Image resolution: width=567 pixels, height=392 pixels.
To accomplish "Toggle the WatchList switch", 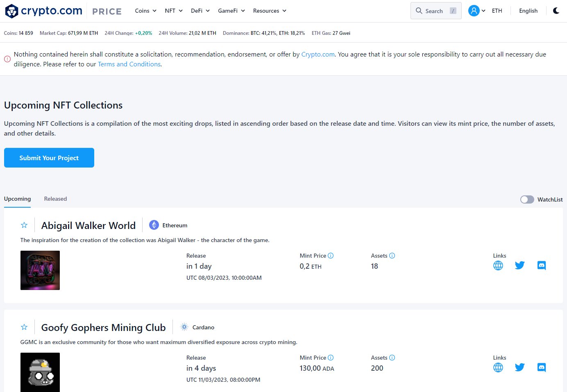I will pos(527,199).
